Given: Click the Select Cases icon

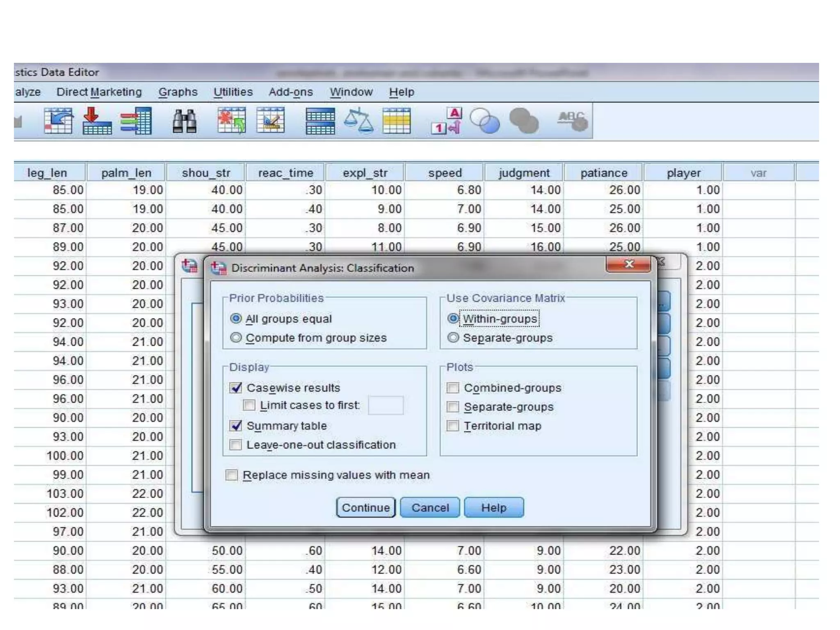Looking at the screenshot, I should tap(396, 121).
